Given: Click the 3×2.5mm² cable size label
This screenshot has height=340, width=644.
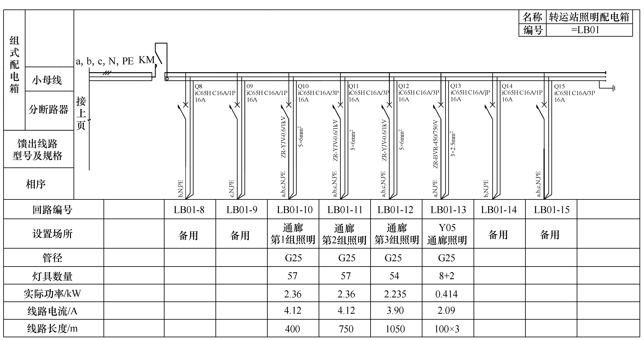Looking at the screenshot, I should click(453, 144).
